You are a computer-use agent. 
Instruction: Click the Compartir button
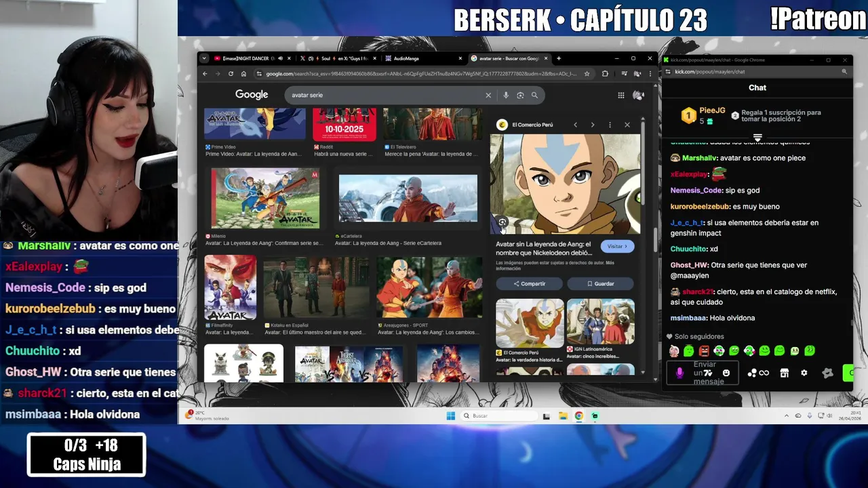[x=530, y=283]
